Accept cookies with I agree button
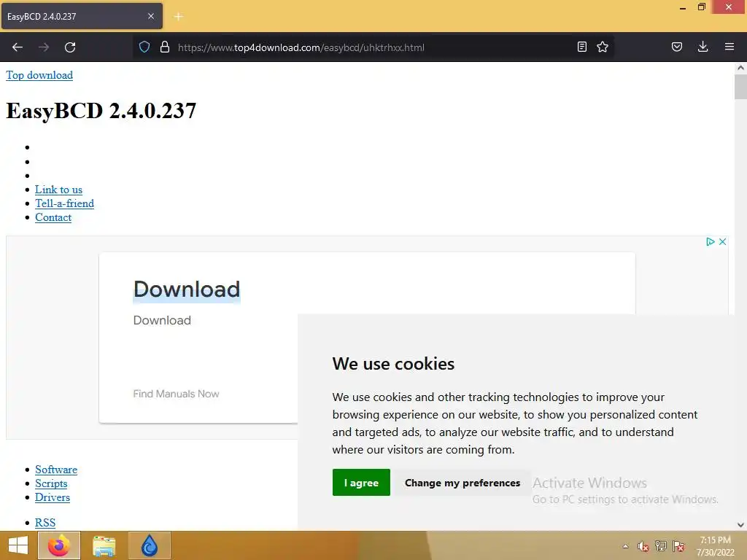The width and height of the screenshot is (747, 560). [361, 483]
